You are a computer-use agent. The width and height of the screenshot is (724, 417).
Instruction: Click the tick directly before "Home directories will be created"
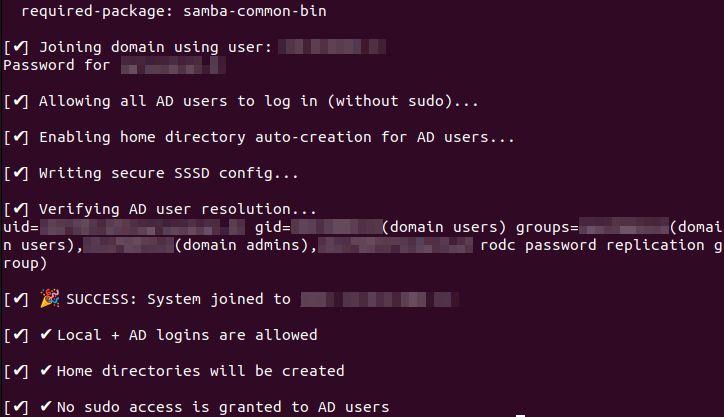pyautogui.click(x=45, y=371)
